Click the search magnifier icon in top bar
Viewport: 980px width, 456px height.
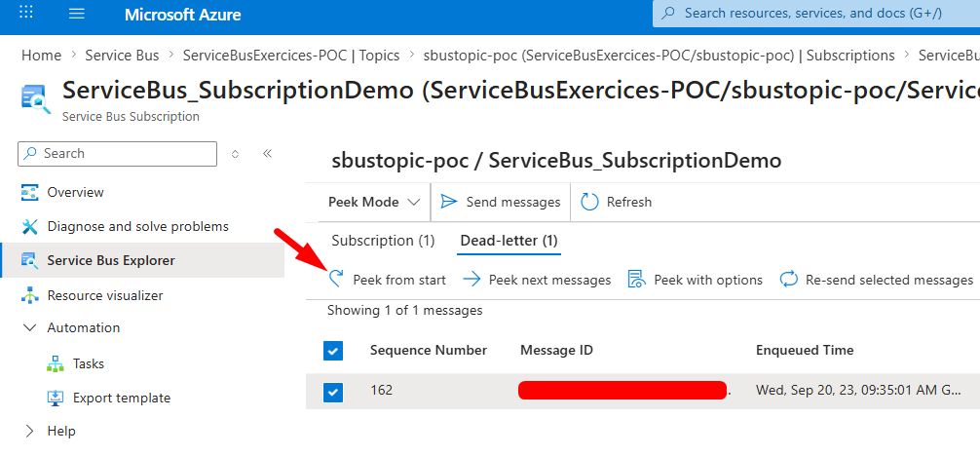coord(668,13)
